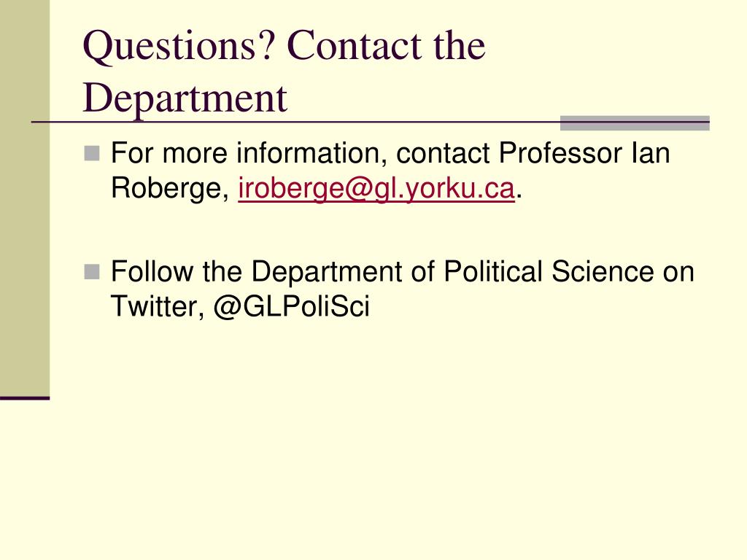Select the gray square bullet beside 'Follow the Department'
Viewport: 747px width, 560px height.
click(92, 272)
